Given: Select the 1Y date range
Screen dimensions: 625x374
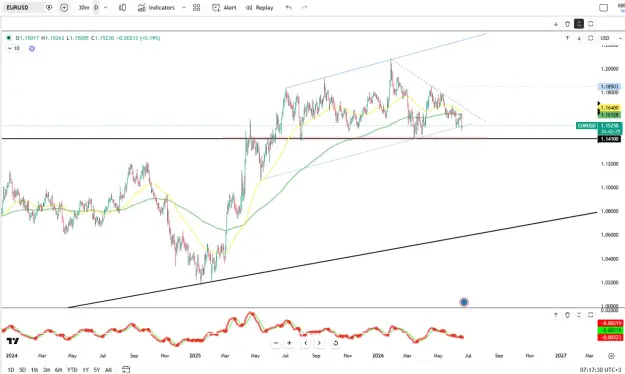Looking at the screenshot, I should coord(85,370).
